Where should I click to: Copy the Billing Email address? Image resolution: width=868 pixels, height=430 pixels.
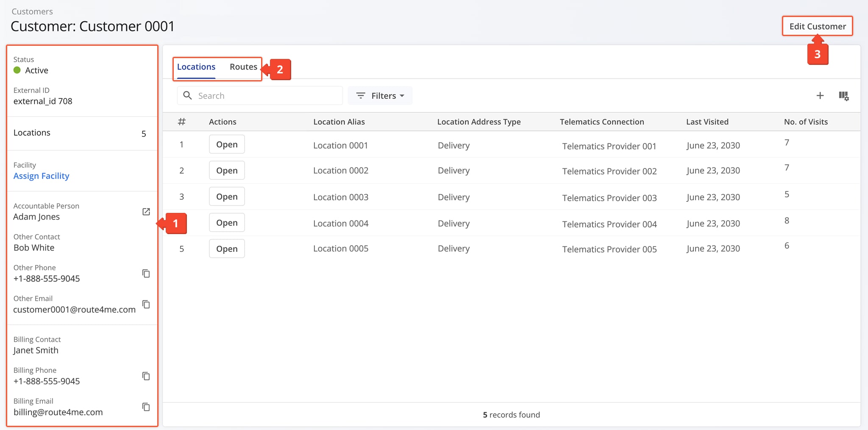point(146,407)
